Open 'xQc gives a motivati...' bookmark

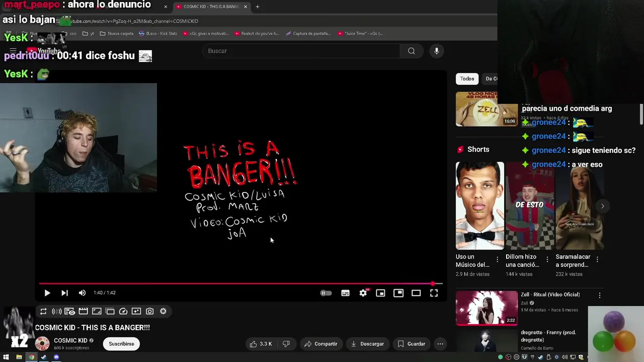pyautogui.click(x=206, y=34)
